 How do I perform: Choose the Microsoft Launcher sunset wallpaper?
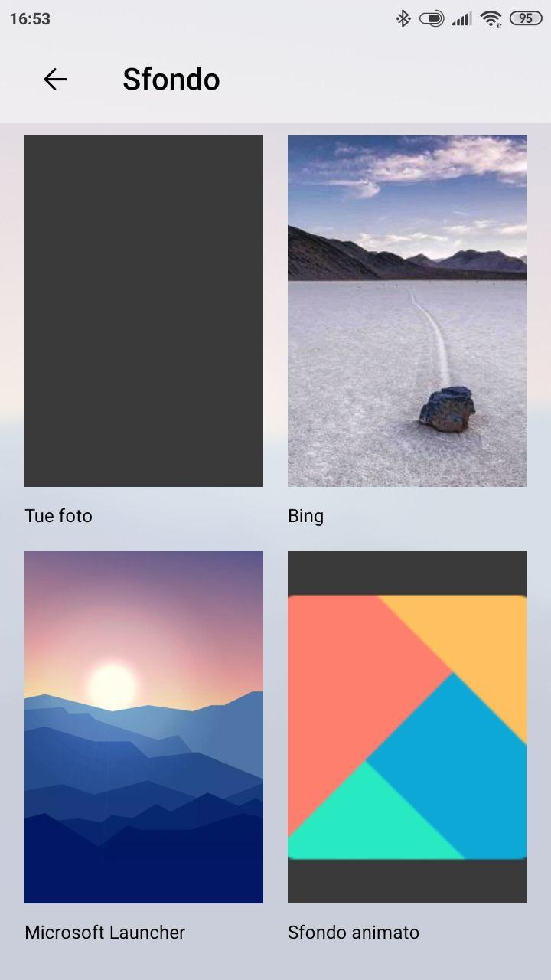point(144,727)
